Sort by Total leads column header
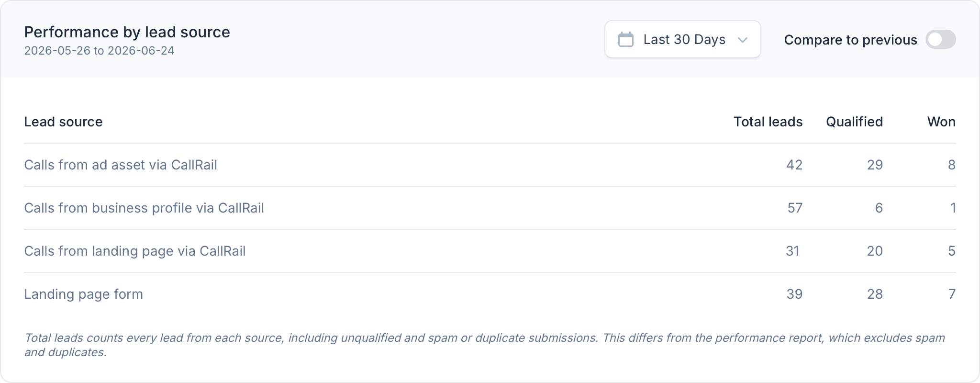Image resolution: width=980 pixels, height=383 pixels. coord(768,122)
